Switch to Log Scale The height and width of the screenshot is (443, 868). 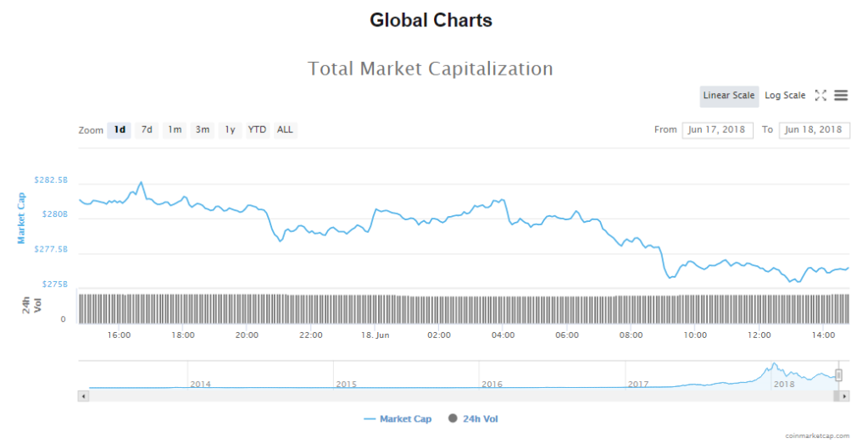point(785,96)
